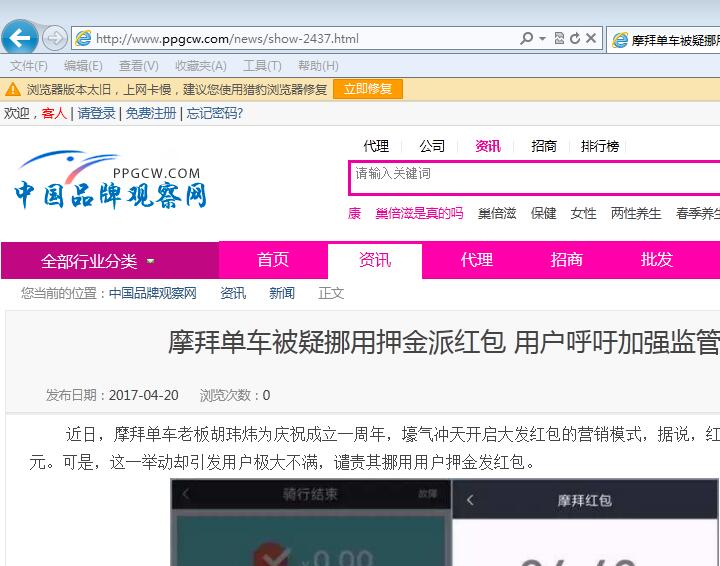The image size is (720, 566).
Task: Open the 文件(F) menu
Action: (28, 66)
